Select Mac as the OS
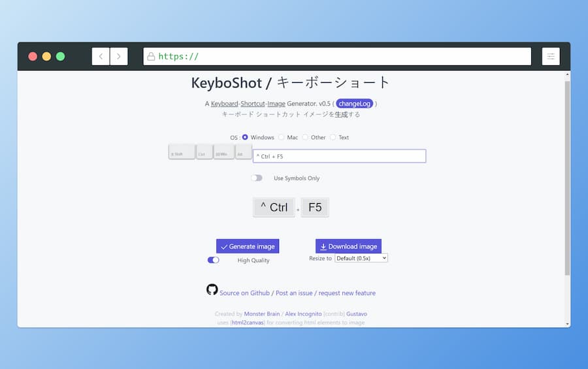The width and height of the screenshot is (588, 369). tap(281, 137)
